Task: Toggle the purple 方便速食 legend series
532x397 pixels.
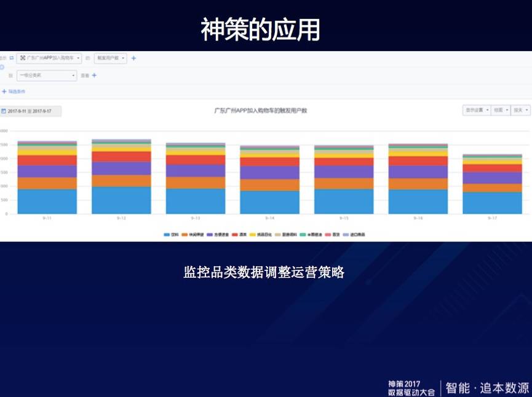Action: (218, 235)
